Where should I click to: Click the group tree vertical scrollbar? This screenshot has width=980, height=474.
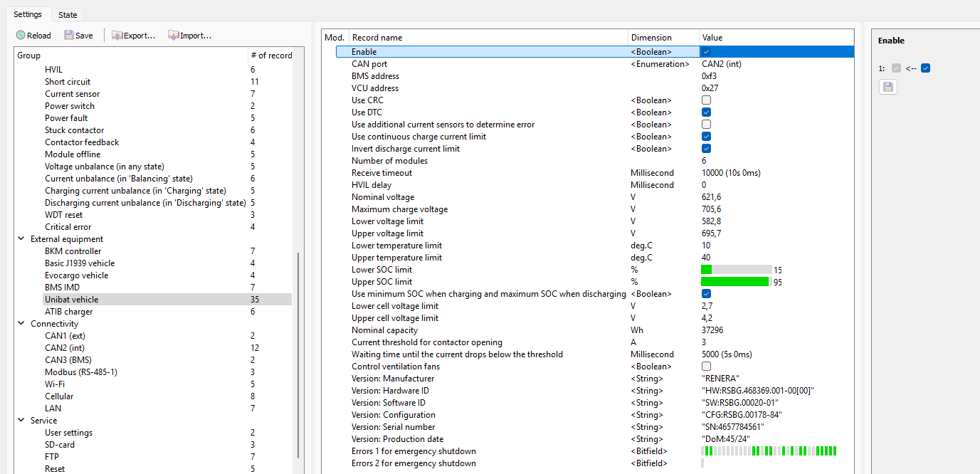298,356
